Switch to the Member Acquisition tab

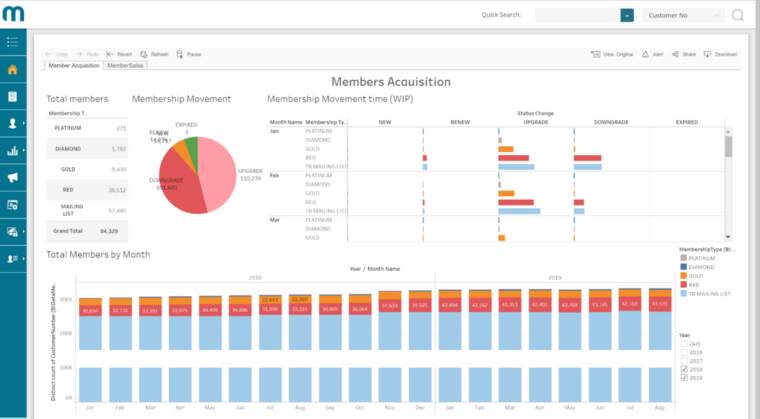click(x=74, y=65)
